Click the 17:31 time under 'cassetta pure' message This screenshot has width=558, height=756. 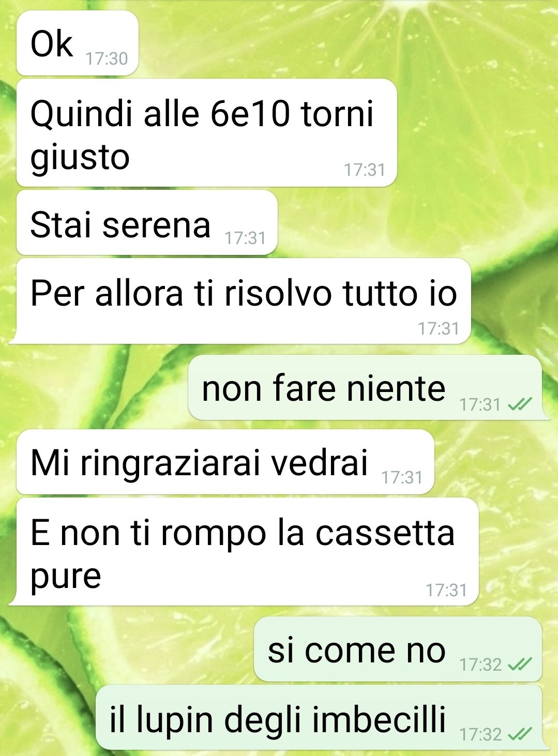[x=446, y=589]
